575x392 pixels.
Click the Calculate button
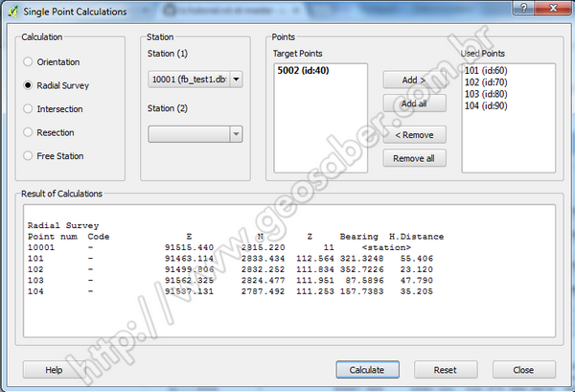point(367,370)
